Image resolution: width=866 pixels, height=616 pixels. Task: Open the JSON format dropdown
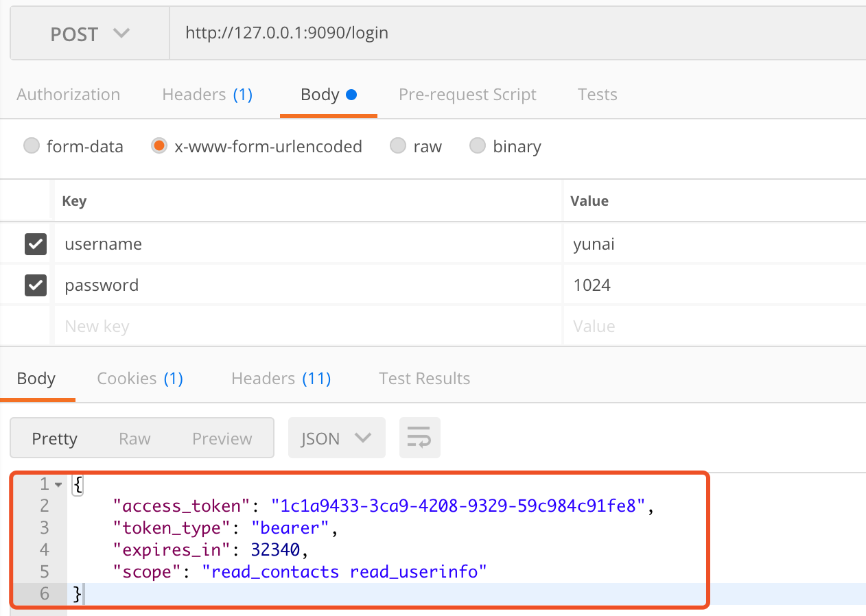(x=336, y=438)
